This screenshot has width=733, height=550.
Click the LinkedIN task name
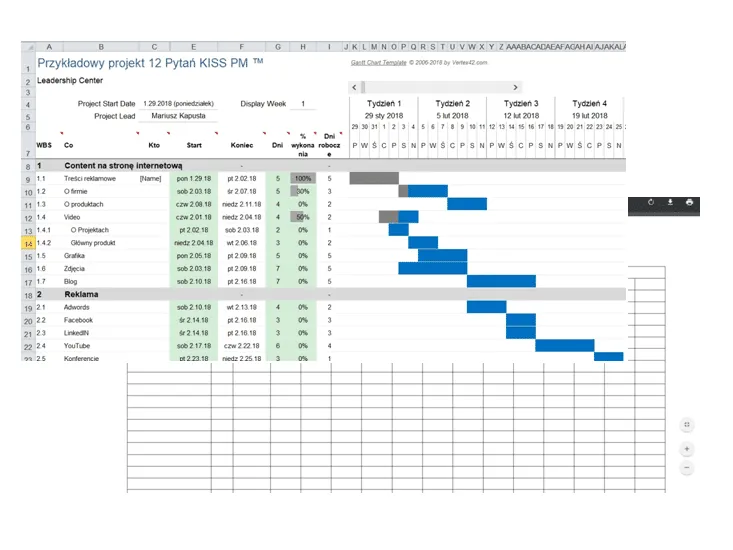tap(76, 333)
